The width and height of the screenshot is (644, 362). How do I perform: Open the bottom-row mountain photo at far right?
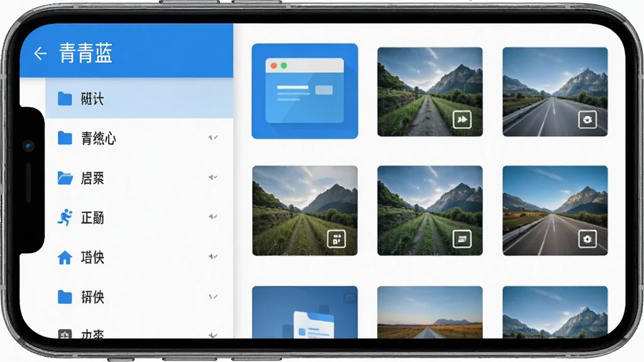coord(555,312)
